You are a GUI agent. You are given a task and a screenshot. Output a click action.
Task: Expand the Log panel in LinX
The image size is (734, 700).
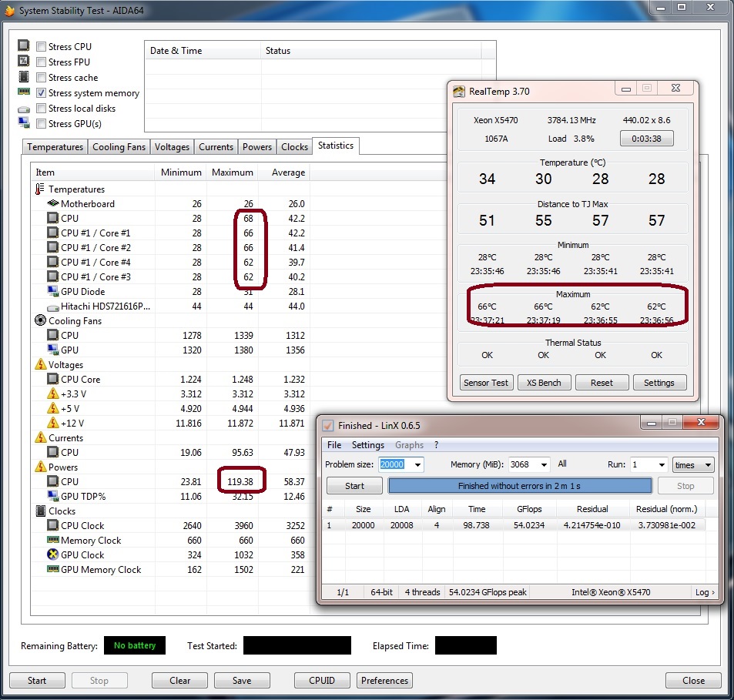click(705, 592)
